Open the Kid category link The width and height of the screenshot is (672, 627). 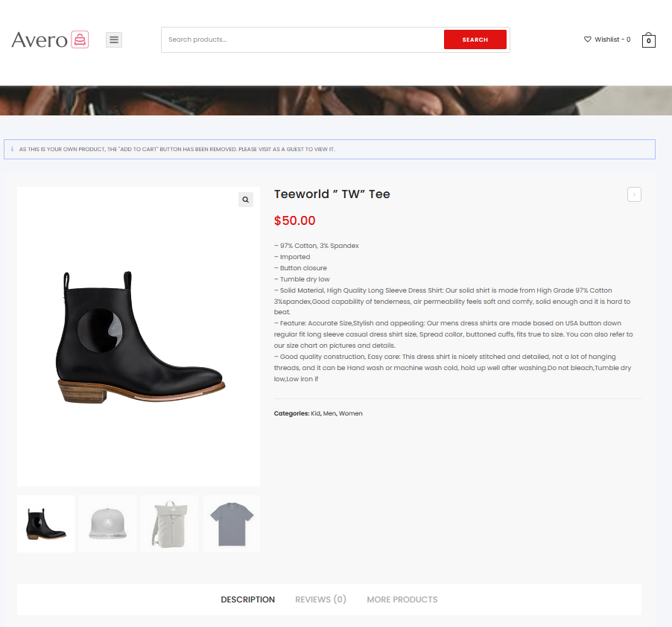pos(315,413)
